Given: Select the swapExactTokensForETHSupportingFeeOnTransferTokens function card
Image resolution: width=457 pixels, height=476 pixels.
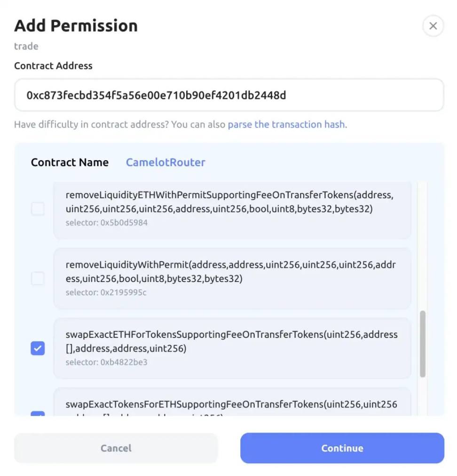Looking at the screenshot, I should pyautogui.click(x=232, y=404).
